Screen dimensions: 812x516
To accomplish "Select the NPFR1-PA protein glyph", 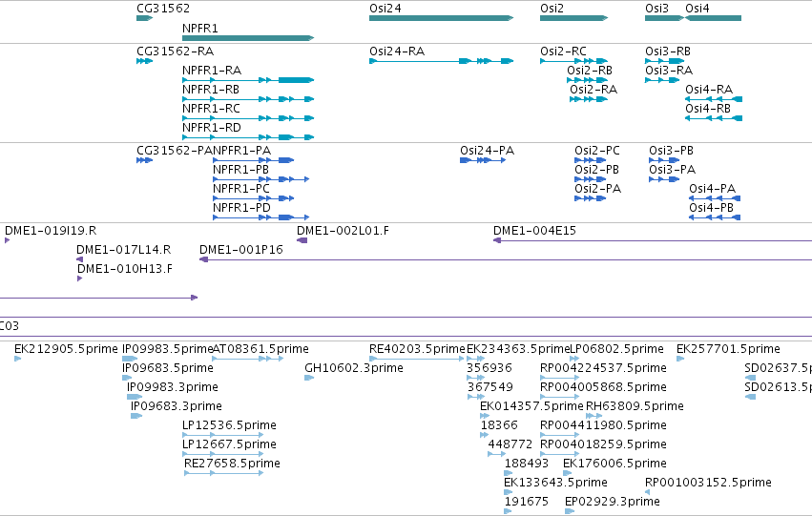I will click(253, 160).
